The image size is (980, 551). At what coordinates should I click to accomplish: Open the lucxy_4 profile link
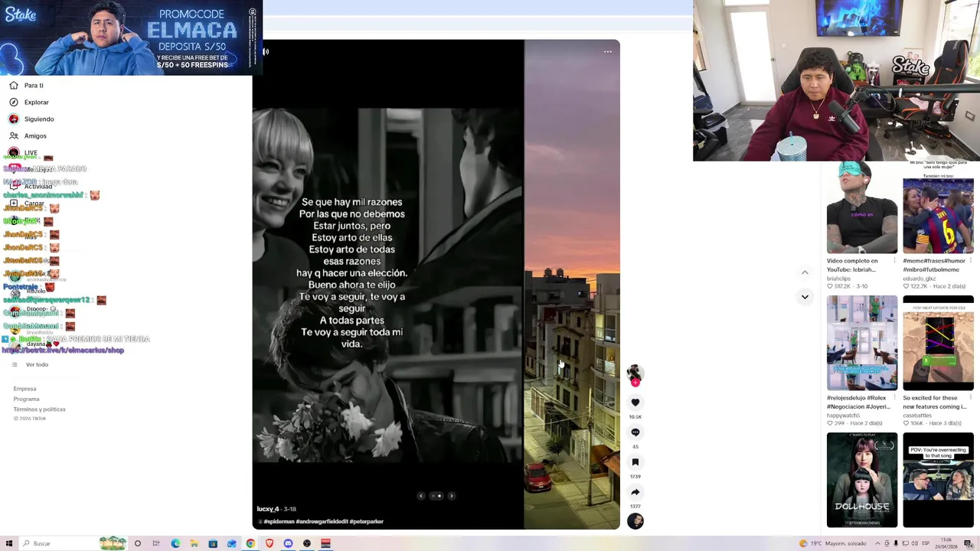pos(268,509)
